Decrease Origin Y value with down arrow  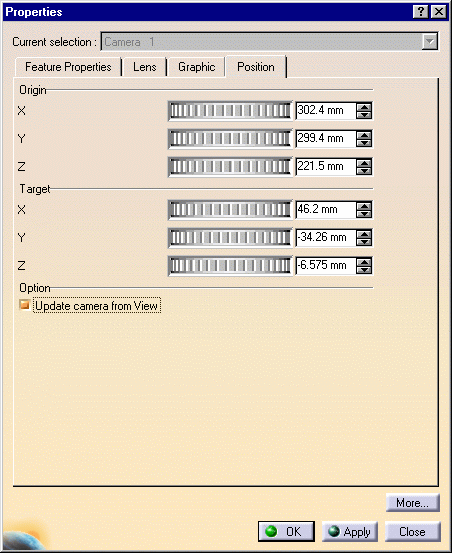364,142
